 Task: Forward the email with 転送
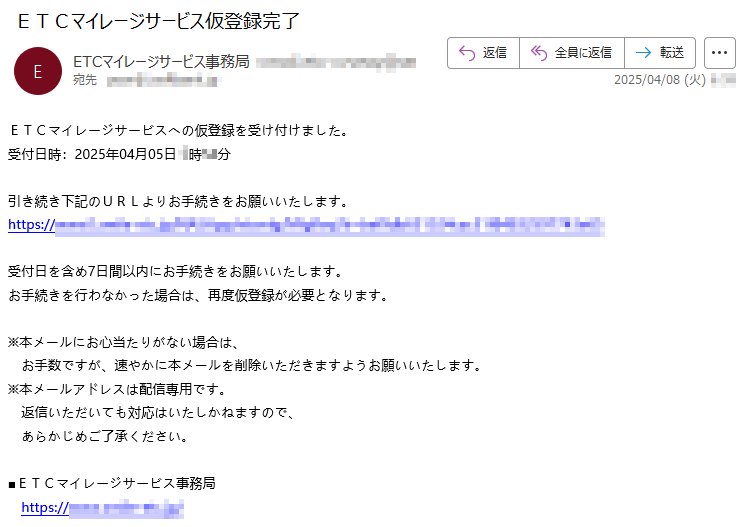point(660,53)
